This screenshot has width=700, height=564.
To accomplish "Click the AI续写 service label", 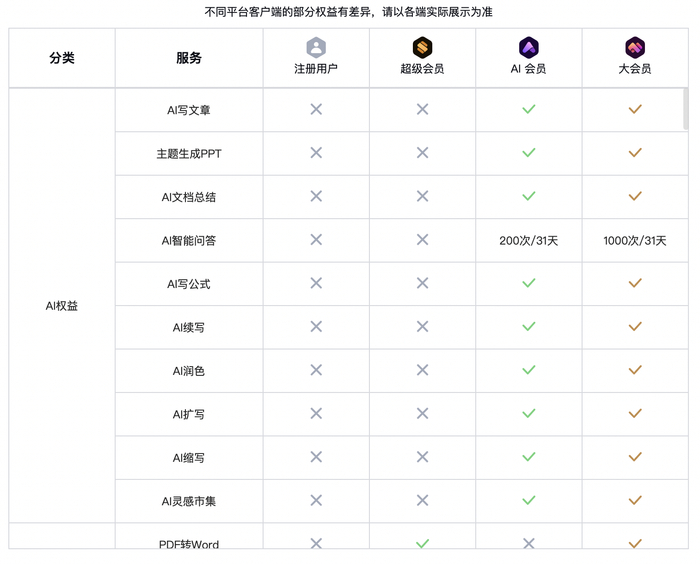I will point(189,327).
